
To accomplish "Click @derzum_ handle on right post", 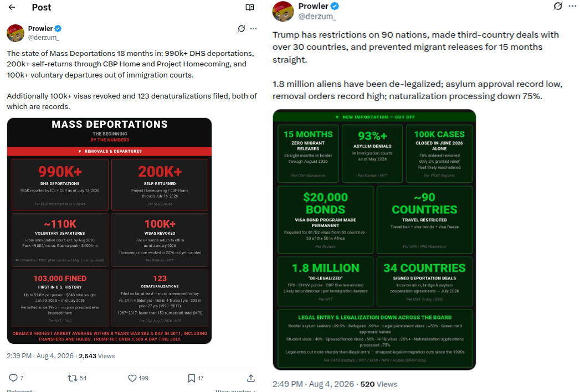I will pos(317,16).
